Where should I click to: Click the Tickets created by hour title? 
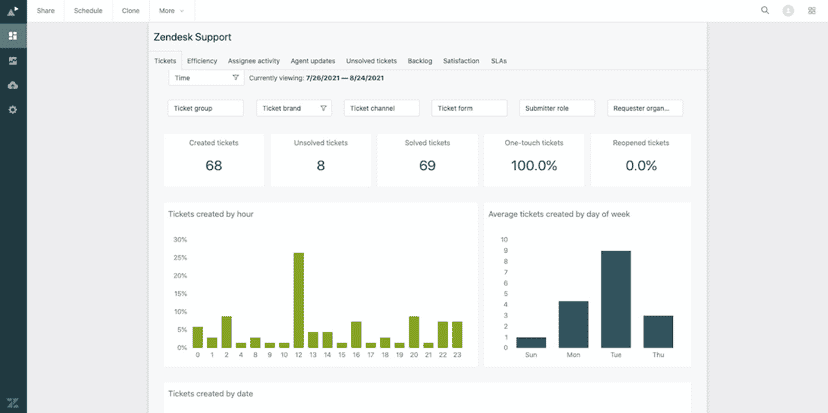211,214
